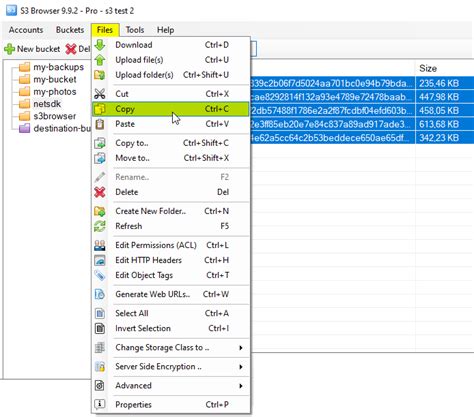
Task: Choose Refresh from the menu
Action: [171, 226]
